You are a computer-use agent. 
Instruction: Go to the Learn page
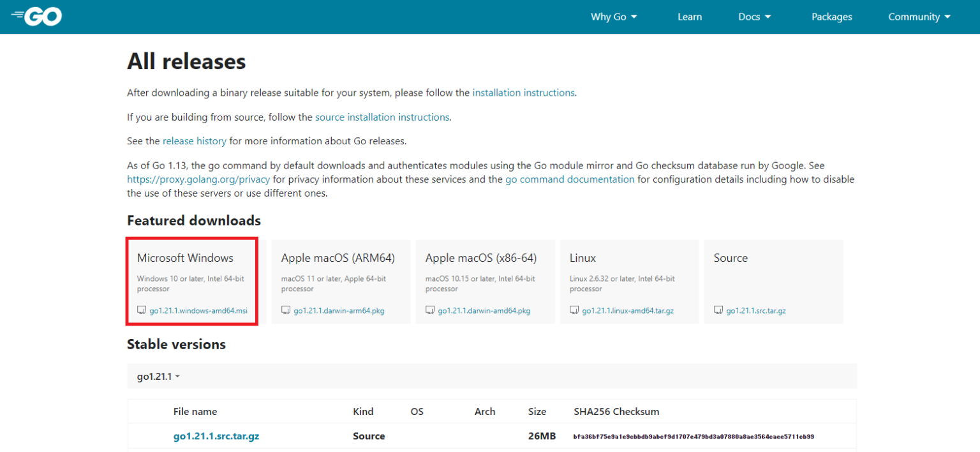pyautogui.click(x=689, y=17)
